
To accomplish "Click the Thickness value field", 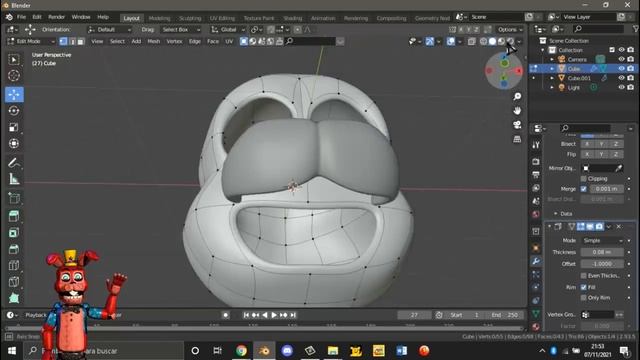I will pos(602,252).
